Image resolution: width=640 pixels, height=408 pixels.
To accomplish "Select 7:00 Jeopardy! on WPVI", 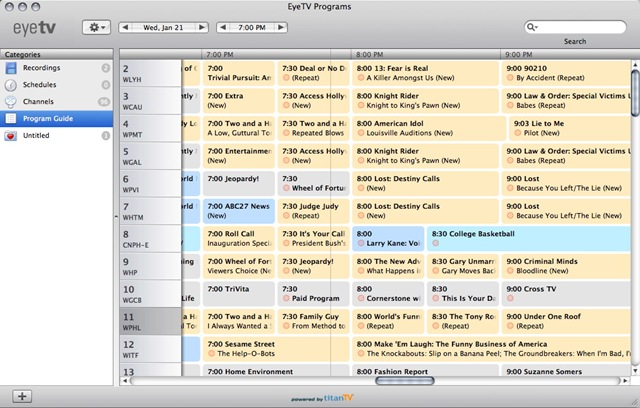I will pyautogui.click(x=239, y=184).
